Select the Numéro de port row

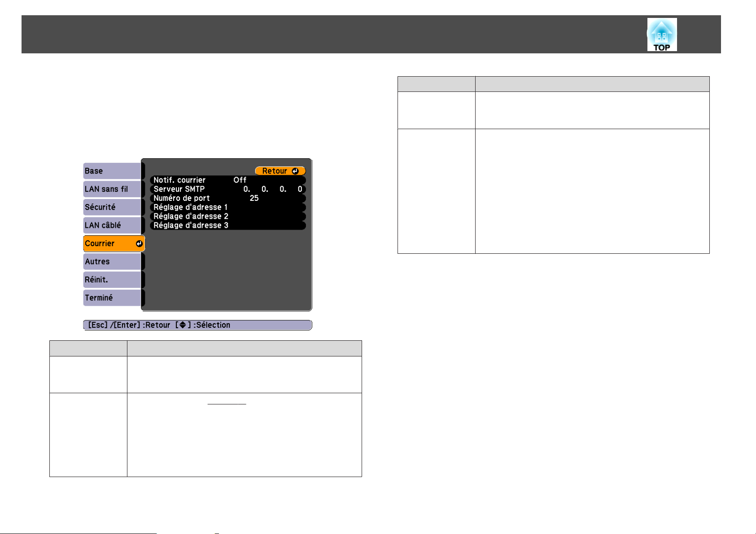(x=228, y=198)
